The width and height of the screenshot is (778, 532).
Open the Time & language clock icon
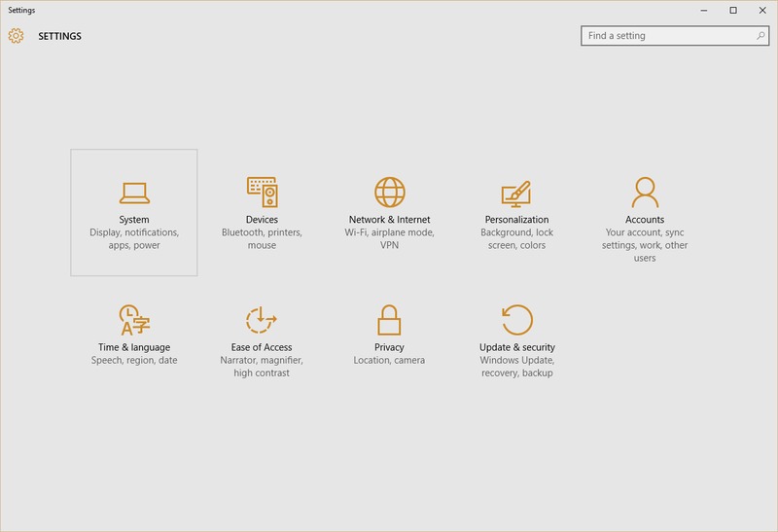[x=134, y=319]
